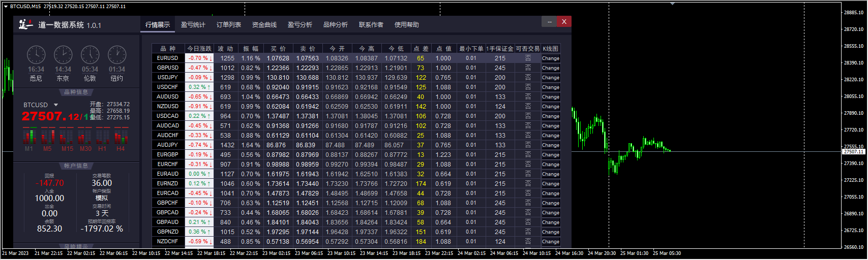The width and height of the screenshot is (868, 260).
Task: Click Change button in the USDCAD row
Action: click(x=551, y=116)
